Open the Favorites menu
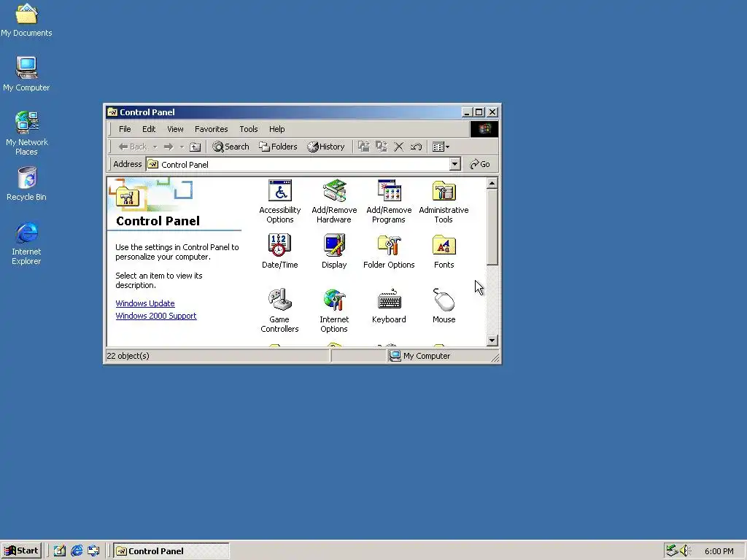This screenshot has height=560, width=747. click(x=211, y=129)
